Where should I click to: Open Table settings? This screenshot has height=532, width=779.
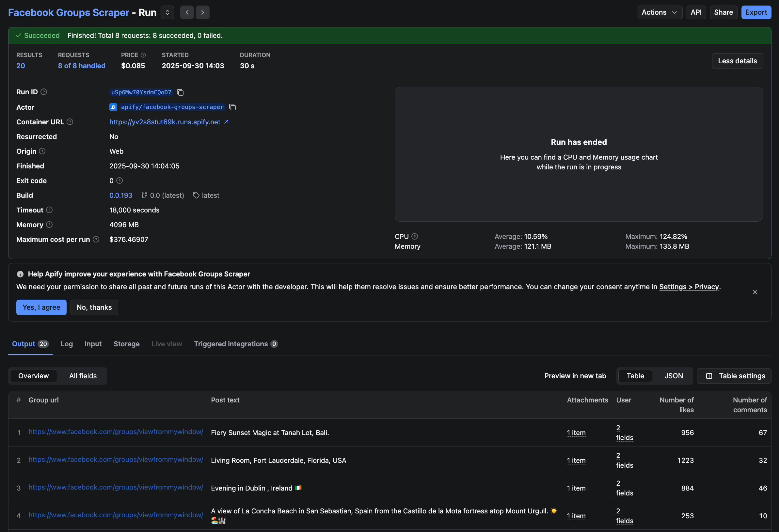(734, 376)
